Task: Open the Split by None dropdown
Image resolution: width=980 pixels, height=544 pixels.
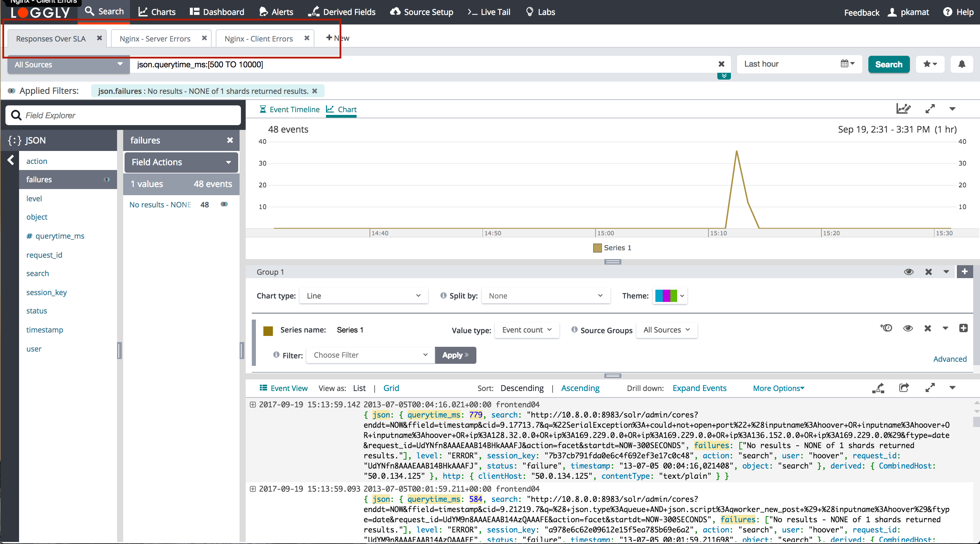Action: tap(545, 296)
